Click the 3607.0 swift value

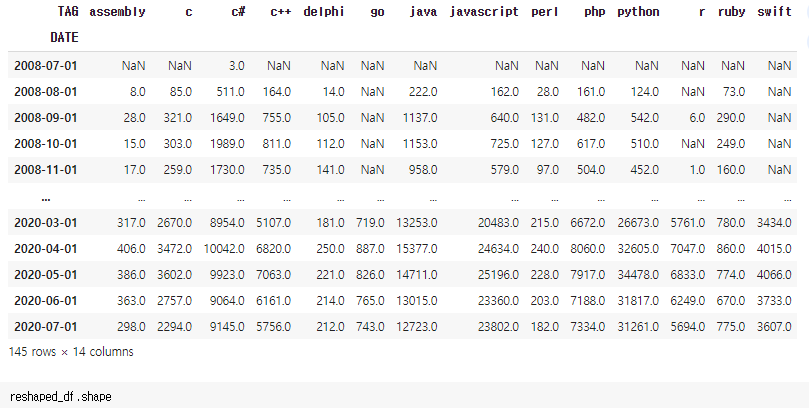[774, 327]
